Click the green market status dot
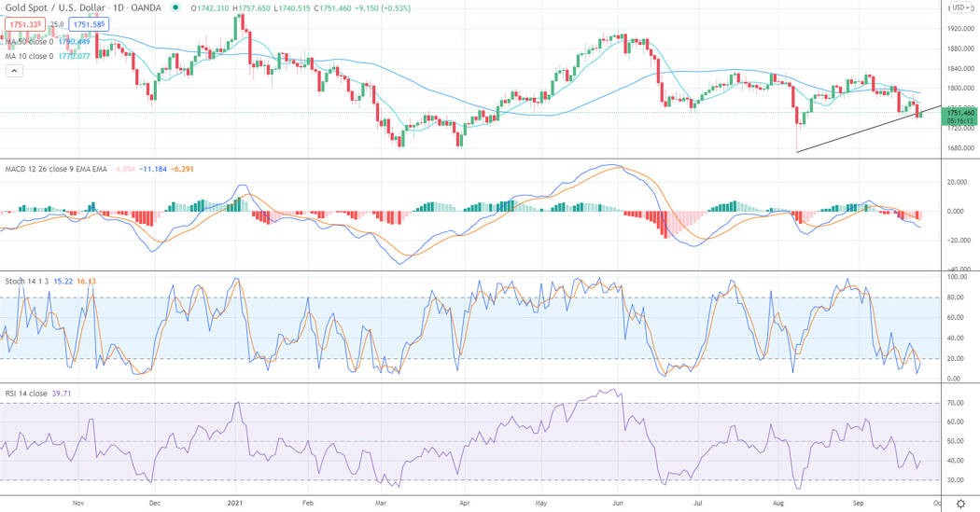The height and width of the screenshot is (512, 980). coord(175,8)
